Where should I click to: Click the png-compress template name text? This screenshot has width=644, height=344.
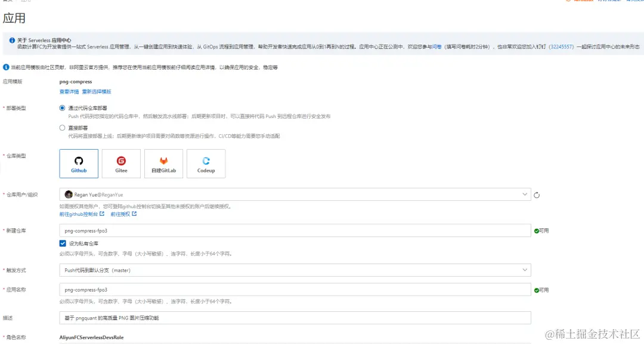click(76, 82)
